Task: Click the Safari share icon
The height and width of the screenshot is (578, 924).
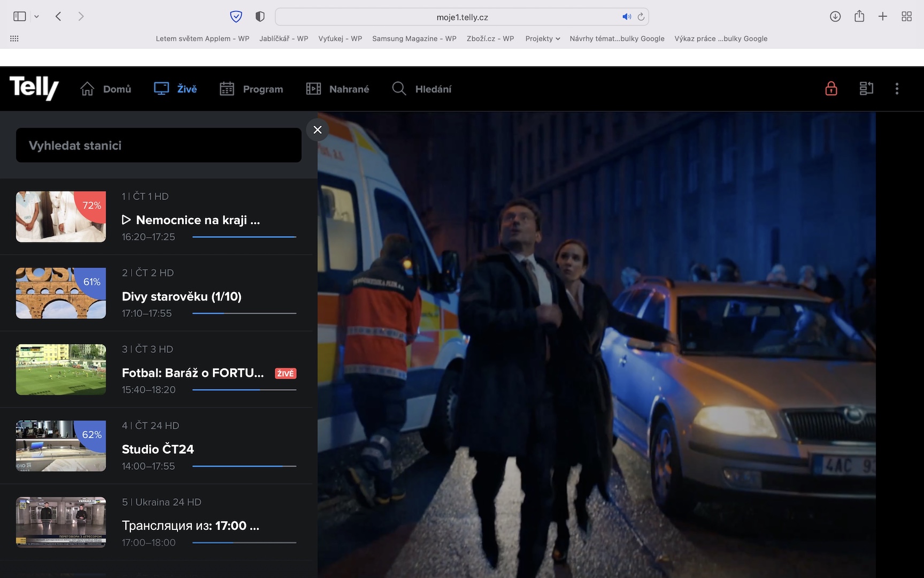Action: (859, 17)
